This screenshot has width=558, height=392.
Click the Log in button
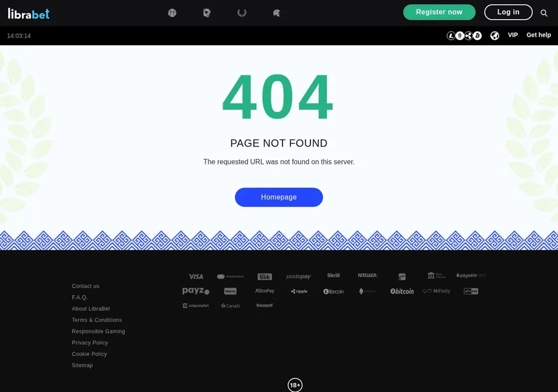(x=508, y=12)
